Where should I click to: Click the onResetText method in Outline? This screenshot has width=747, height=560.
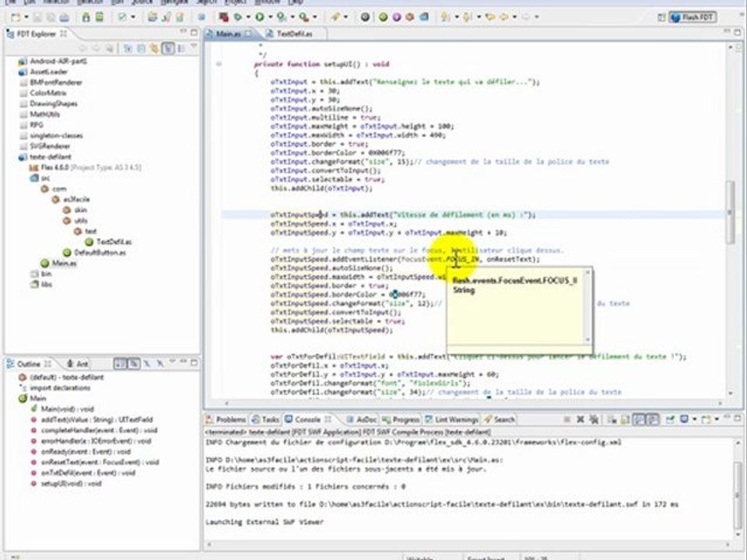tap(98, 462)
